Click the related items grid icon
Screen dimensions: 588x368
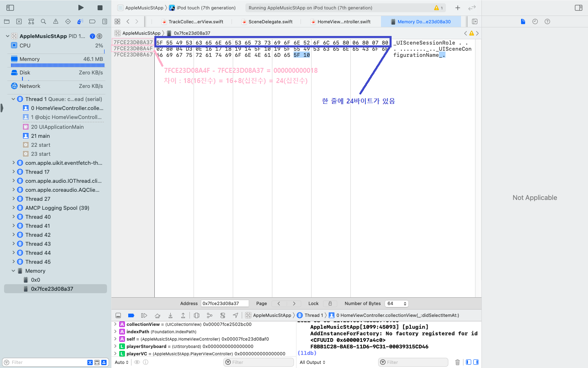pyautogui.click(x=118, y=22)
